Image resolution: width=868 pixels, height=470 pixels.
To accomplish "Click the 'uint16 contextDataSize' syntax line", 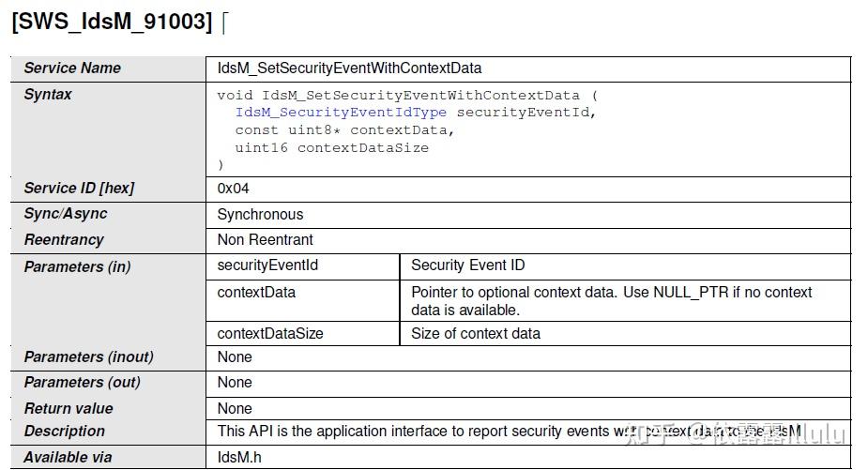I will tap(331, 147).
